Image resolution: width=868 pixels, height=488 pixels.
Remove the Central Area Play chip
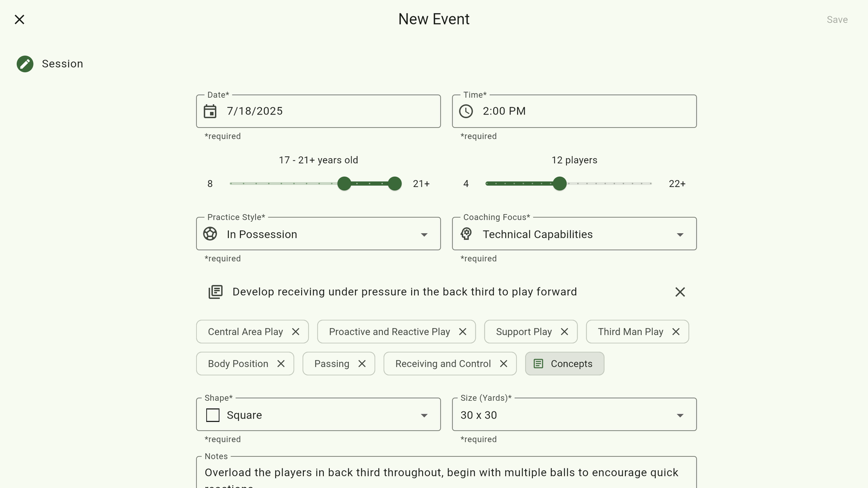click(296, 332)
